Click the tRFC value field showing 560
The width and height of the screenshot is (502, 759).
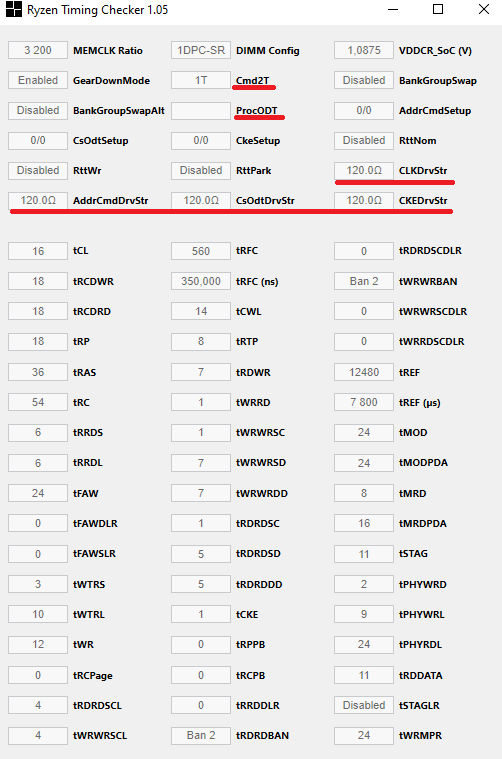[x=201, y=251]
